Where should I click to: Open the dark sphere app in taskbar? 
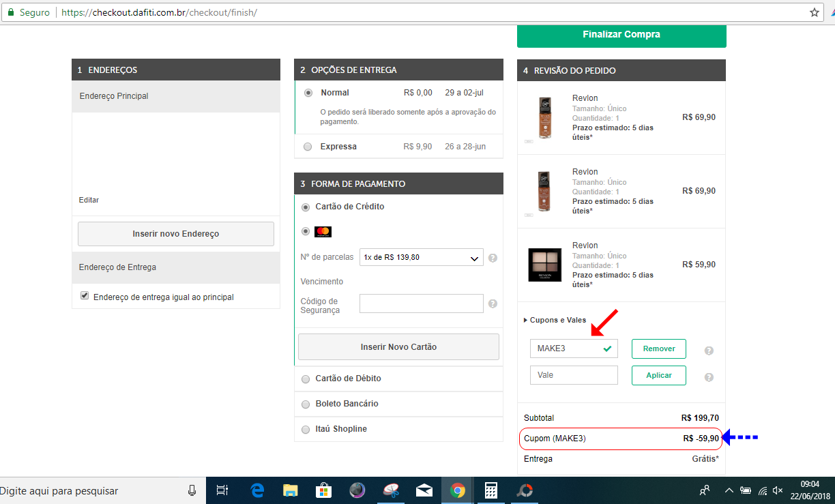coord(357,490)
